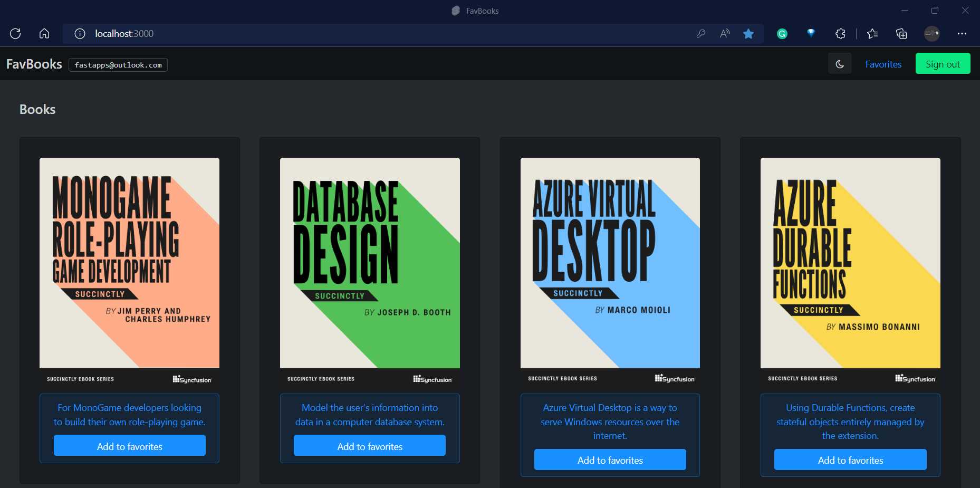
Task: Open the browser favorites list icon
Action: coord(872,33)
